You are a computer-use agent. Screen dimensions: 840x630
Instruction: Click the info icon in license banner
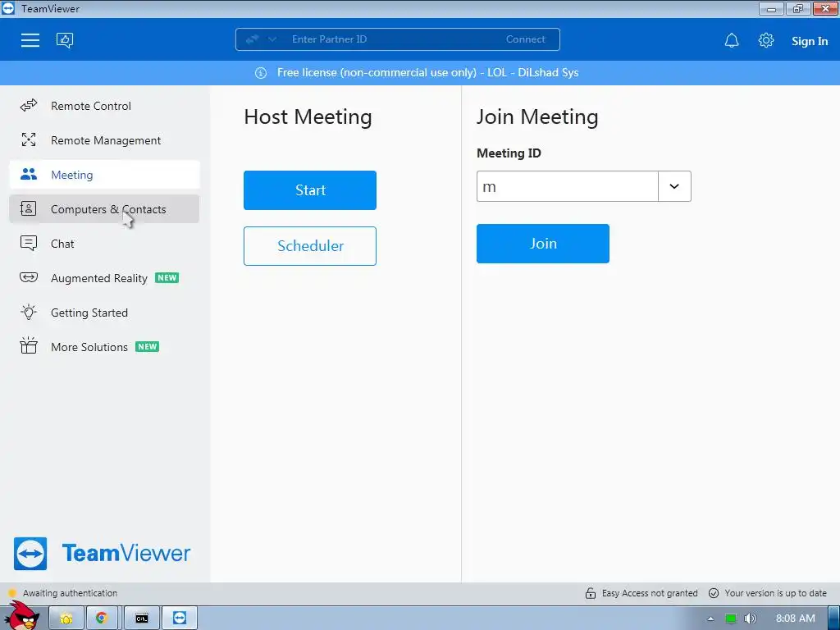pos(261,73)
